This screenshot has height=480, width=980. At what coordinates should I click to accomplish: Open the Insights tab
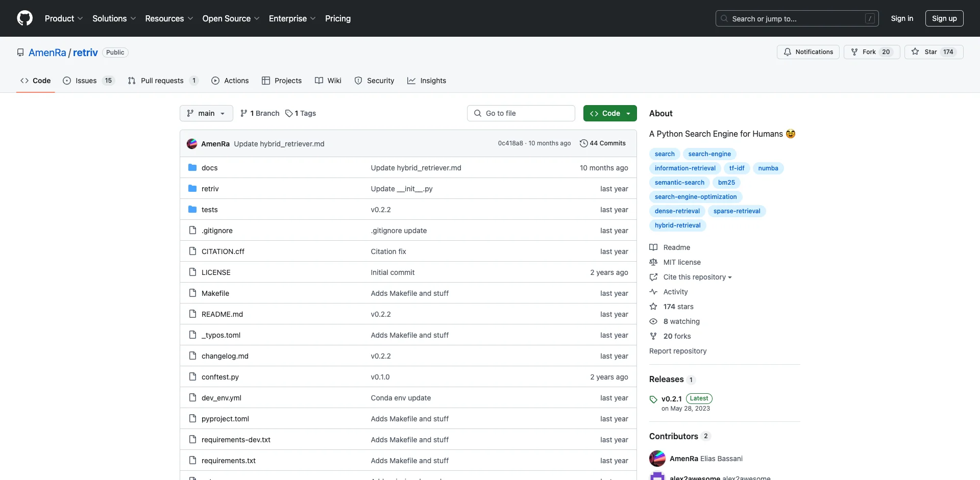427,81
